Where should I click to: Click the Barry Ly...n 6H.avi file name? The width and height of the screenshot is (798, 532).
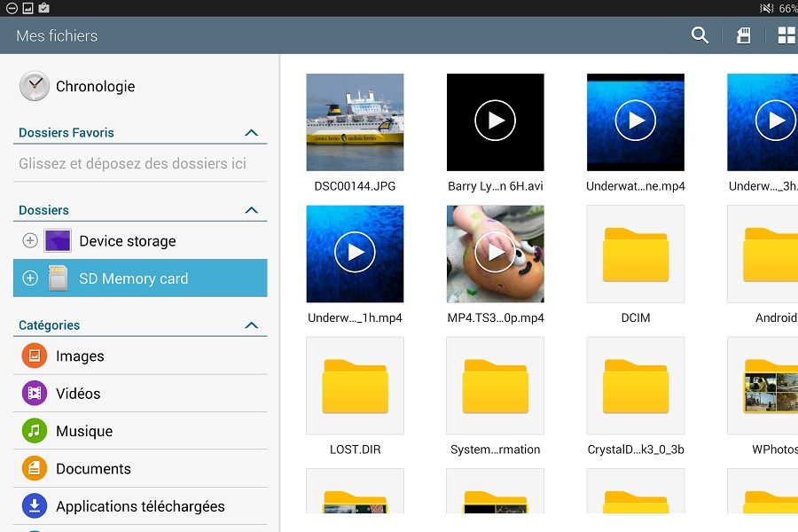coord(495,186)
